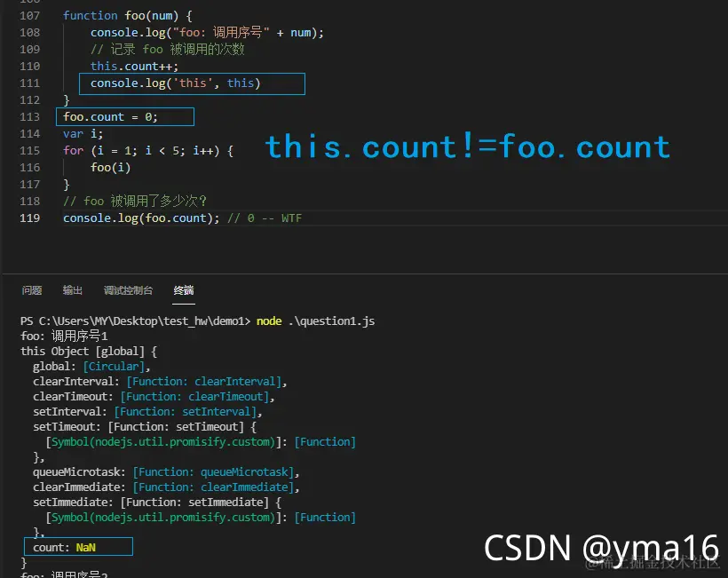
Task: Click line number 119 in the gutter
Action: (29, 218)
